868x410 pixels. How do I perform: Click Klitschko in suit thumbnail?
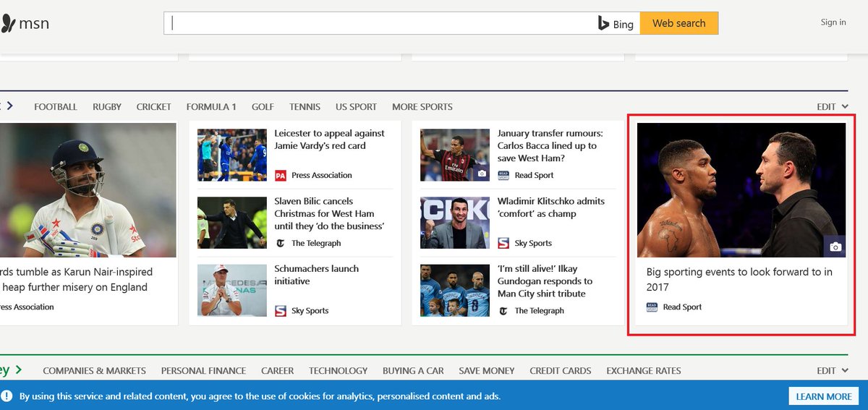pos(455,223)
